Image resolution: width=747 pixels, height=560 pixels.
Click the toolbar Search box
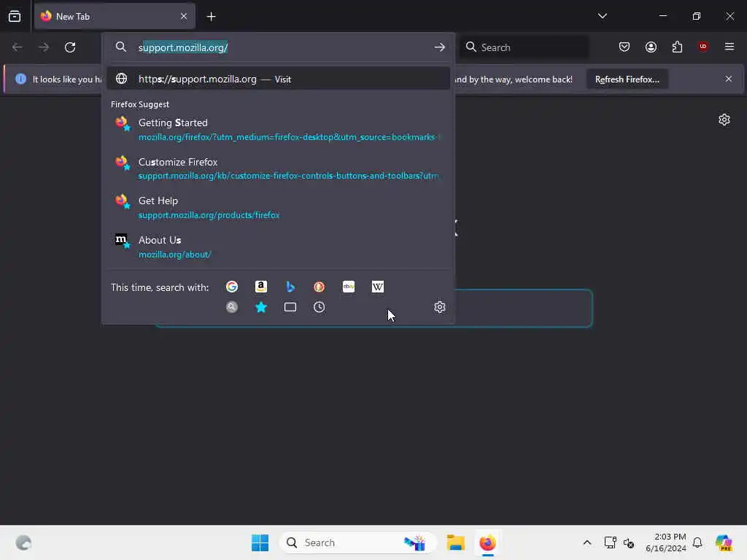pos(524,47)
